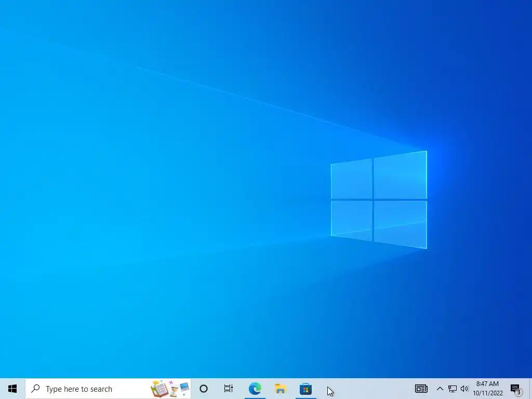Viewport: 532px width, 399px height.
Task: Launch Microsoft Edge from the taskbar
Action: coord(255,389)
